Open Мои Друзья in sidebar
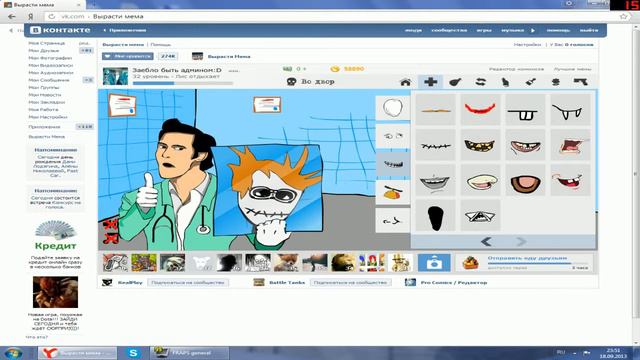 pyautogui.click(x=44, y=51)
